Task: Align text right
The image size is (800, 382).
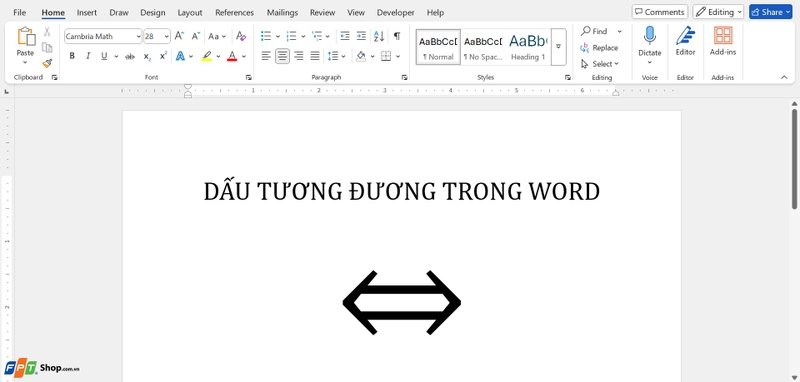Action: 299,56
